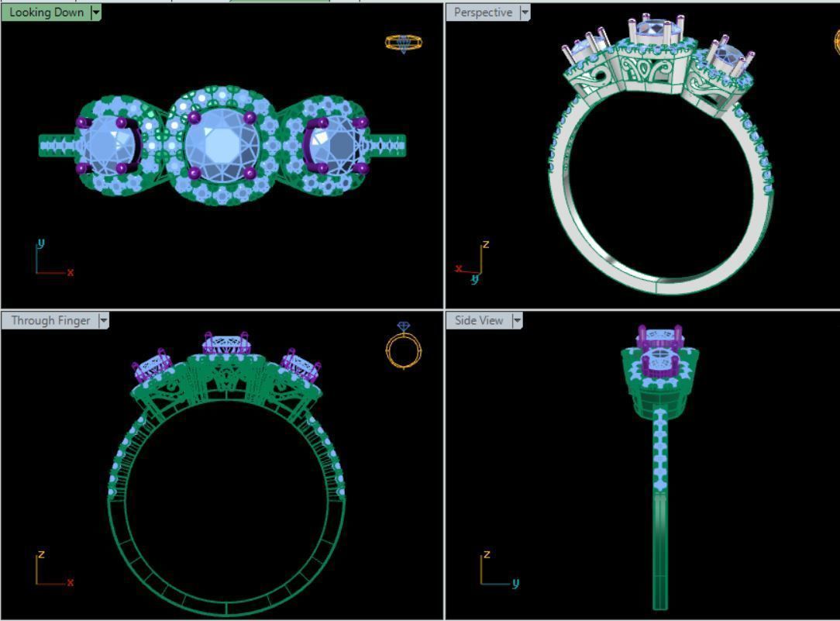The height and width of the screenshot is (621, 840).
Task: Click the ZY axis indicator in Side View
Action: point(499,569)
